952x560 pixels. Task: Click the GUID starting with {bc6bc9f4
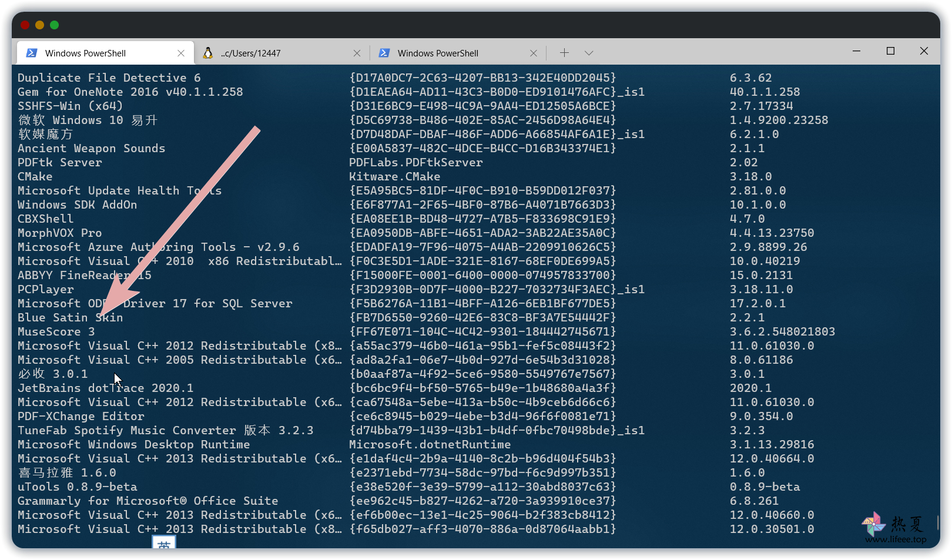pyautogui.click(x=483, y=388)
